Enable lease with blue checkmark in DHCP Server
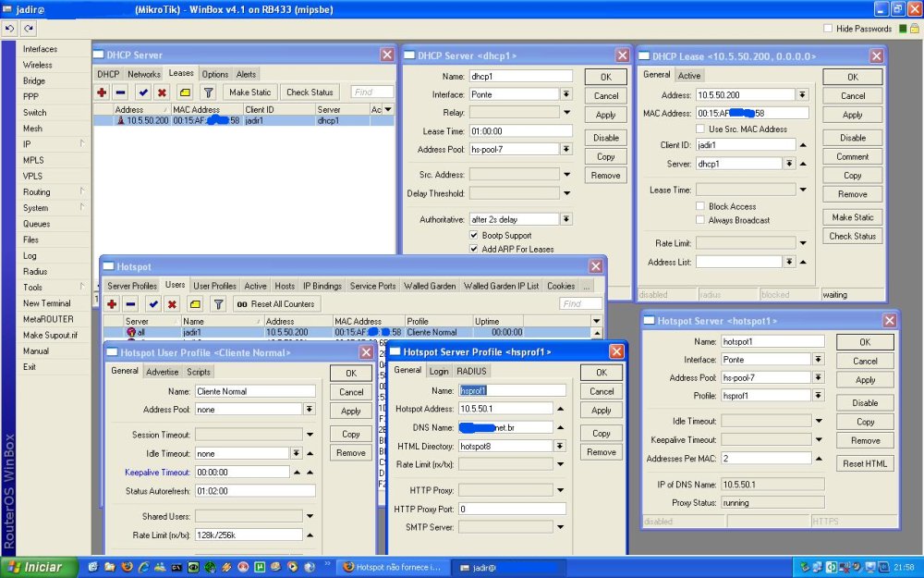Viewport: 924px width, 578px height. pyautogui.click(x=142, y=92)
